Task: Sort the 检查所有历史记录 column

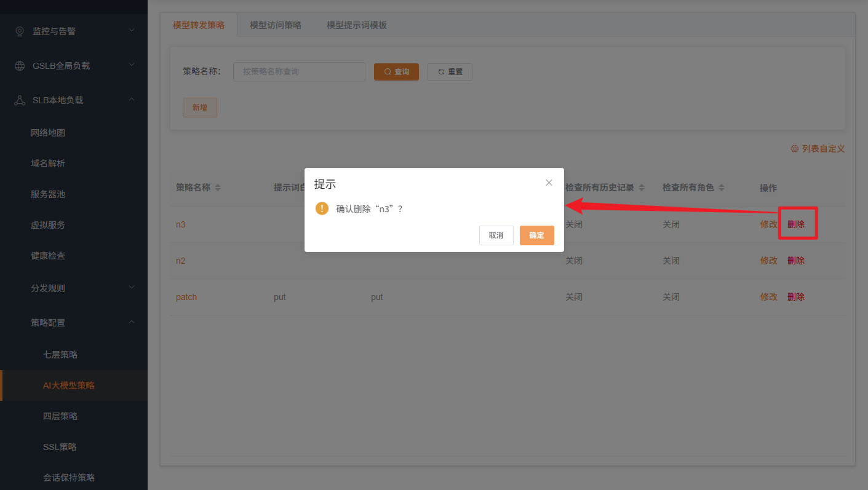Action: tap(641, 187)
